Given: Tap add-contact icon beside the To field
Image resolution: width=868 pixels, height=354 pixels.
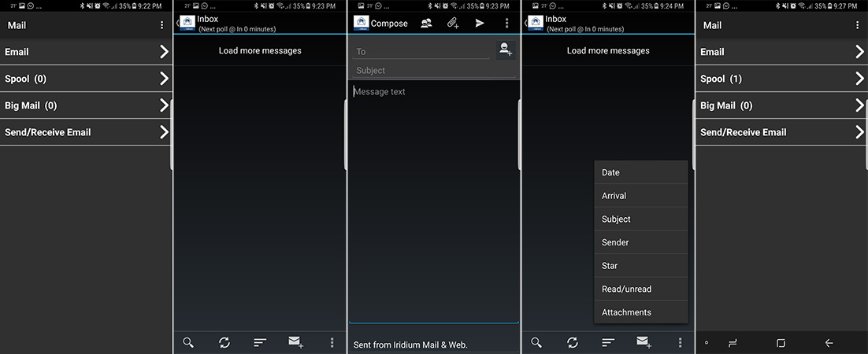Looking at the screenshot, I should (x=506, y=50).
